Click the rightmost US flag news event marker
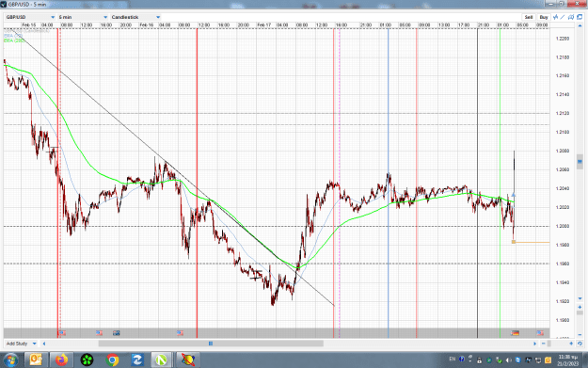588x368 pixels. point(540,333)
